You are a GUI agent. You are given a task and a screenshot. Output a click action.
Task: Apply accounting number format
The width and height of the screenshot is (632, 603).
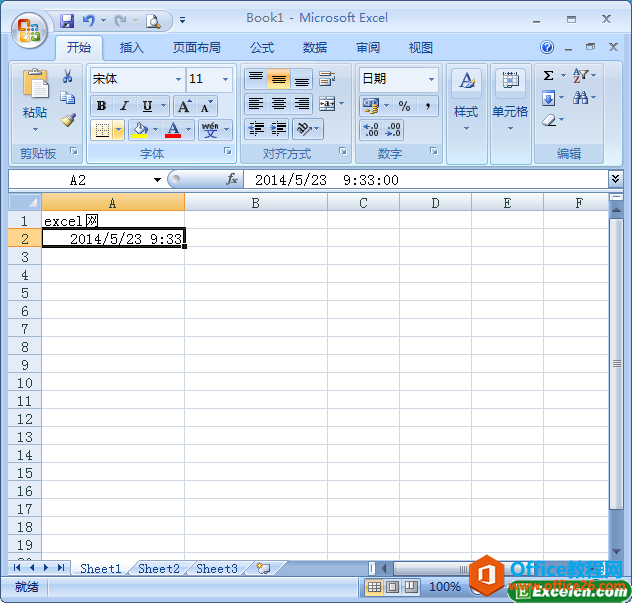371,106
